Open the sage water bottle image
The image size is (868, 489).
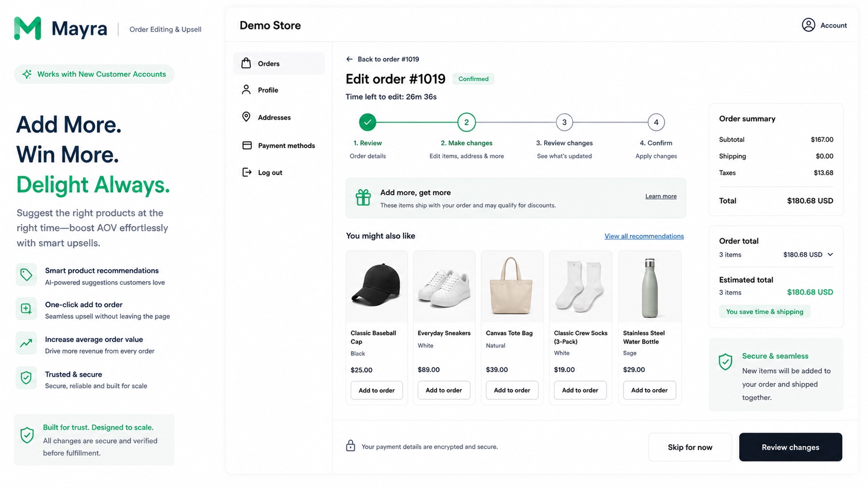(649, 286)
